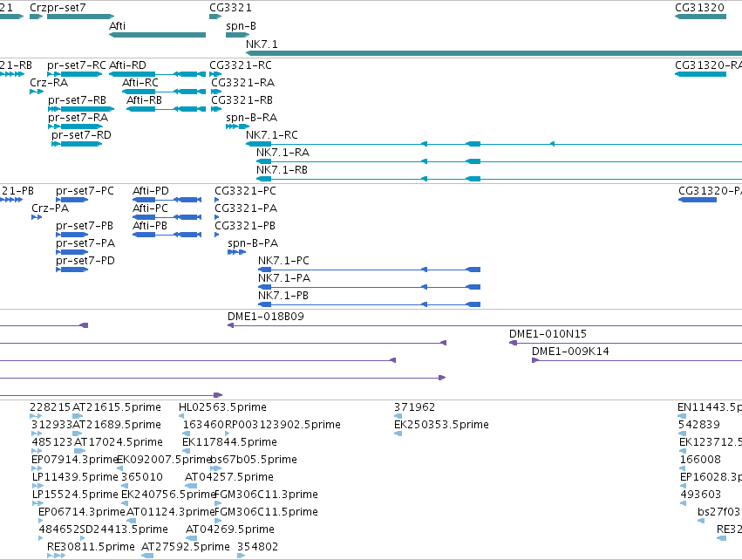
Task: Select the pr-set7-PC protein label
Action: coord(85,191)
